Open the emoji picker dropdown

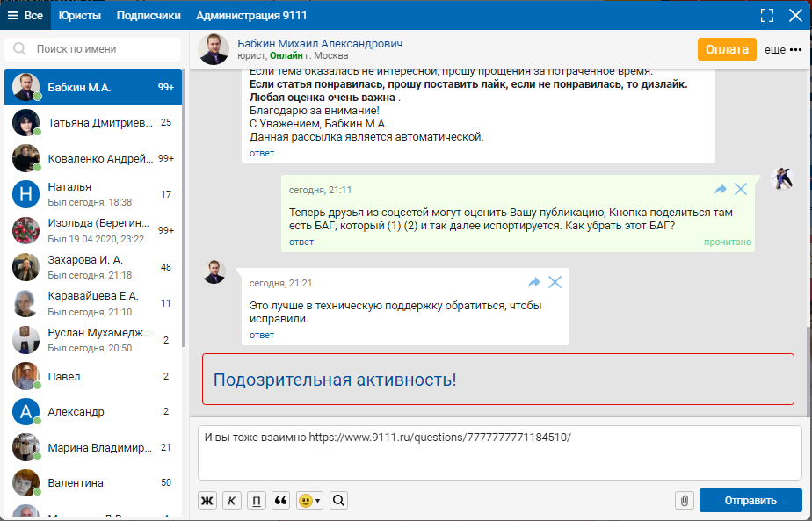309,501
